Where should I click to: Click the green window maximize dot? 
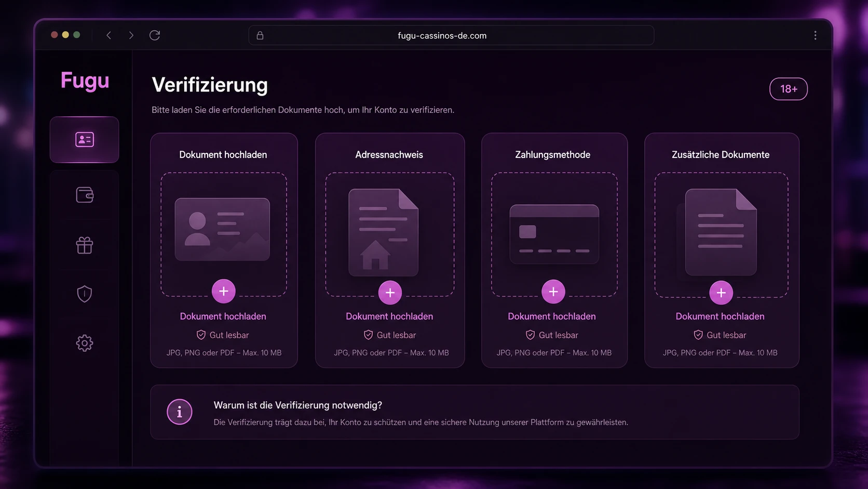[x=77, y=35]
